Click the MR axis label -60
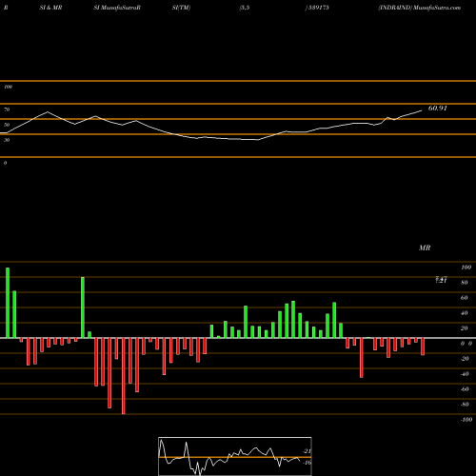 pyautogui.click(x=465, y=389)
